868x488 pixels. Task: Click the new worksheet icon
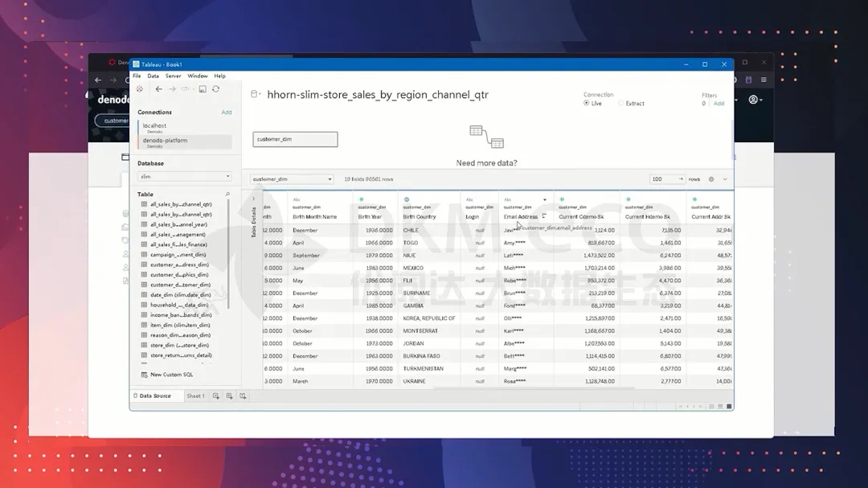216,396
